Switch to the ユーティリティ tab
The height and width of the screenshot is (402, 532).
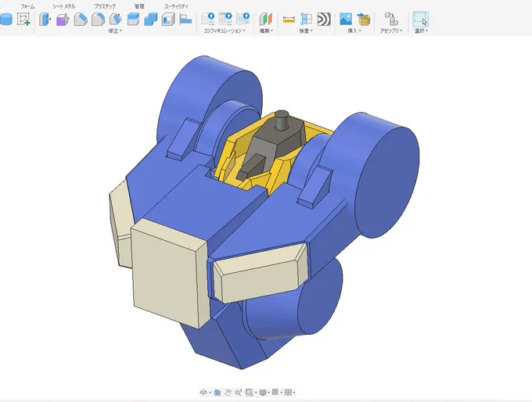click(x=176, y=6)
